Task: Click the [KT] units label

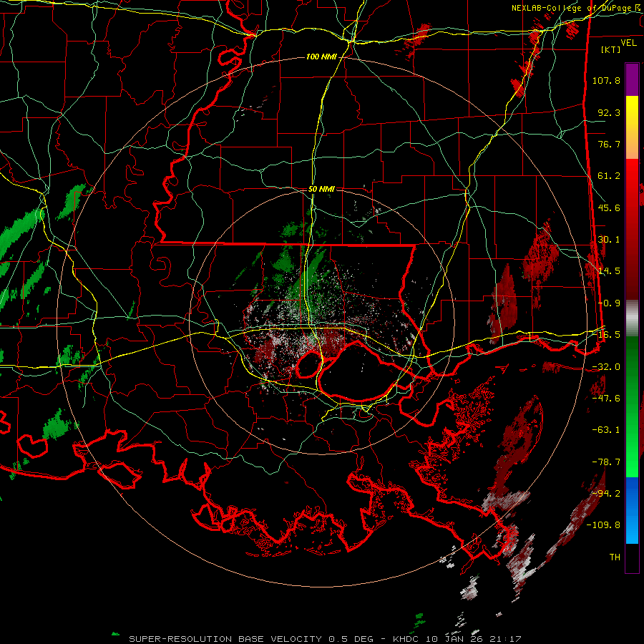Action: coord(610,49)
